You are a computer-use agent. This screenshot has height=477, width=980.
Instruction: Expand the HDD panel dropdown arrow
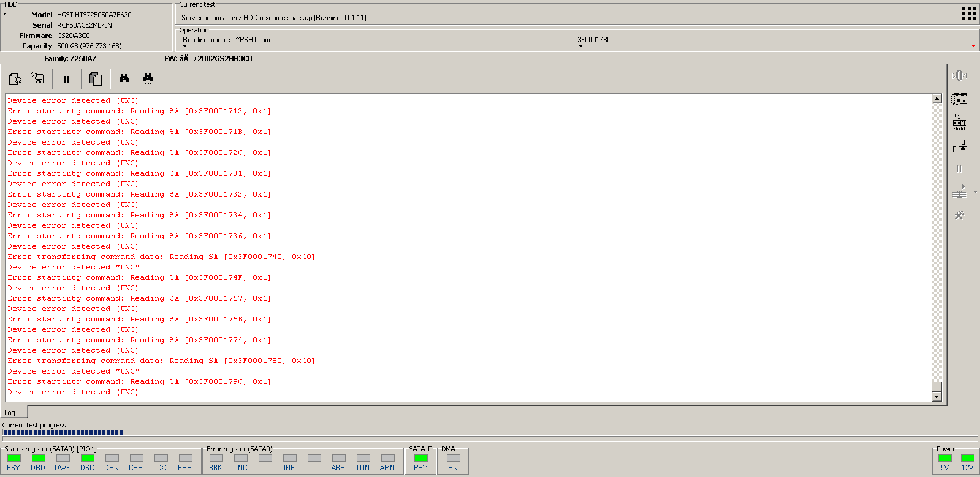4,13
